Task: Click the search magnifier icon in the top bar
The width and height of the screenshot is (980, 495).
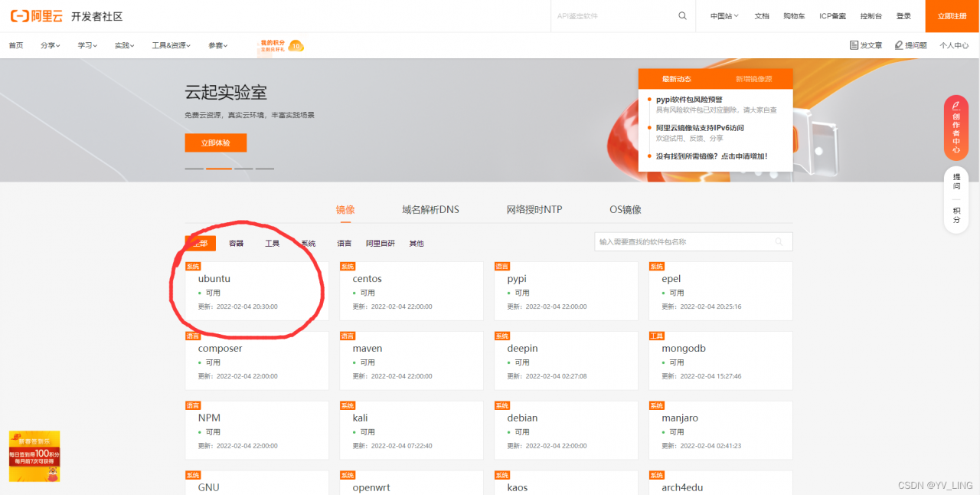Action: (682, 16)
